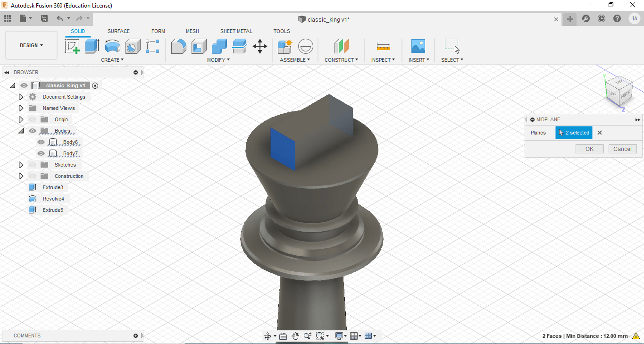Select the Revolve tool icon
This screenshot has width=644, height=344.
pos(112,46)
